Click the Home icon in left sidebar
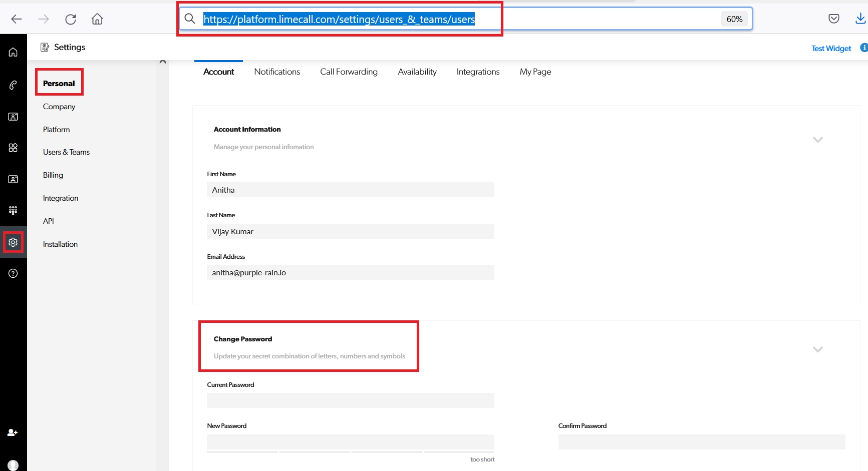 pos(13,52)
